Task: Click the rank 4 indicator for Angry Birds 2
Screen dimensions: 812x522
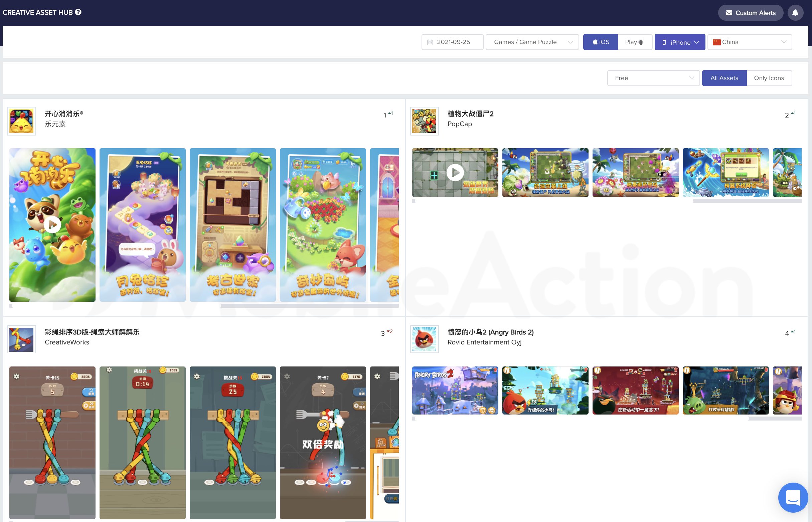Action: 790,333
